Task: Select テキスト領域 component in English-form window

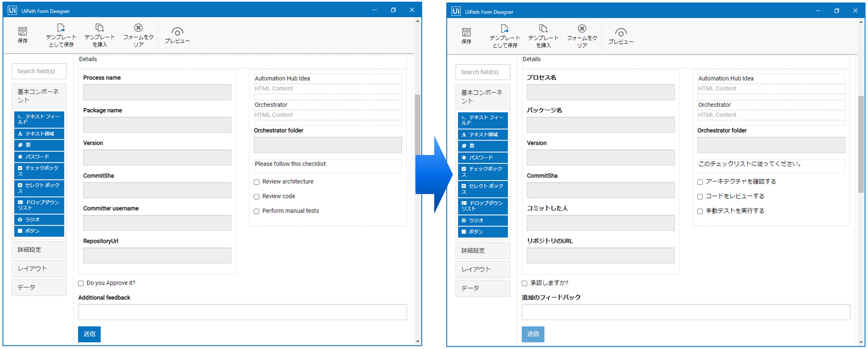Action: (39, 134)
